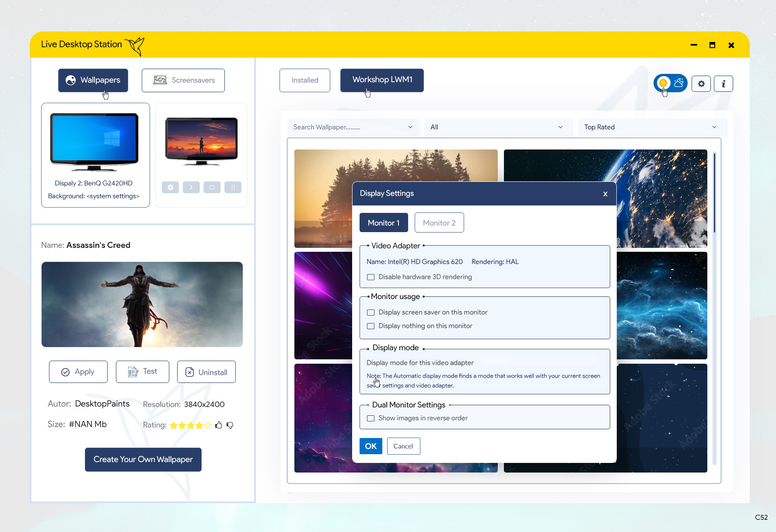Click 'Rendering: HAL' text
This screenshot has height=532, width=776.
pyautogui.click(x=495, y=262)
